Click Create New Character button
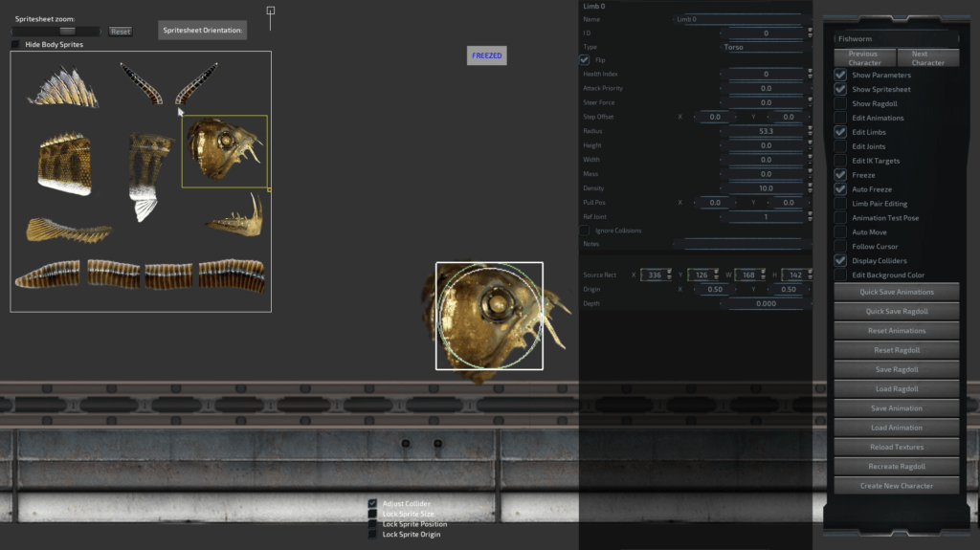Image resolution: width=980 pixels, height=550 pixels. click(896, 486)
